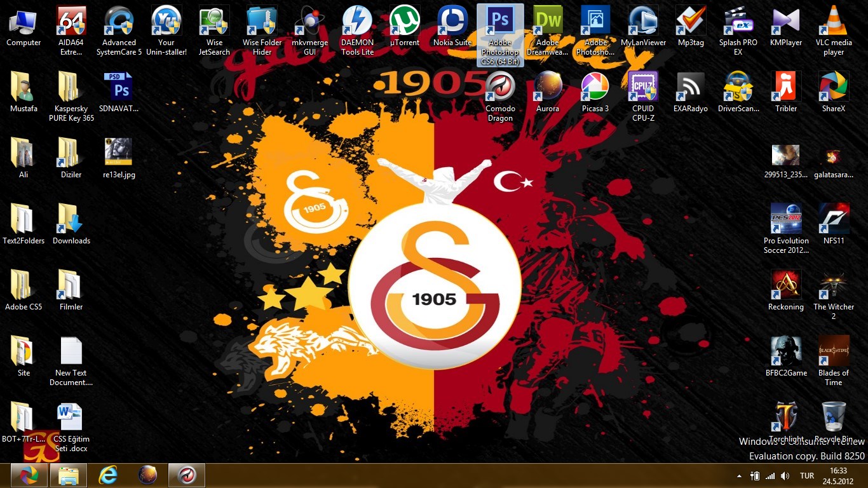Click the galatasaray image file icon

point(834,163)
